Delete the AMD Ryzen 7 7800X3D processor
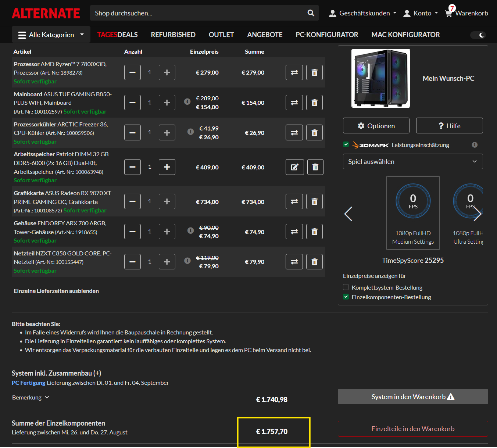 pyautogui.click(x=314, y=72)
